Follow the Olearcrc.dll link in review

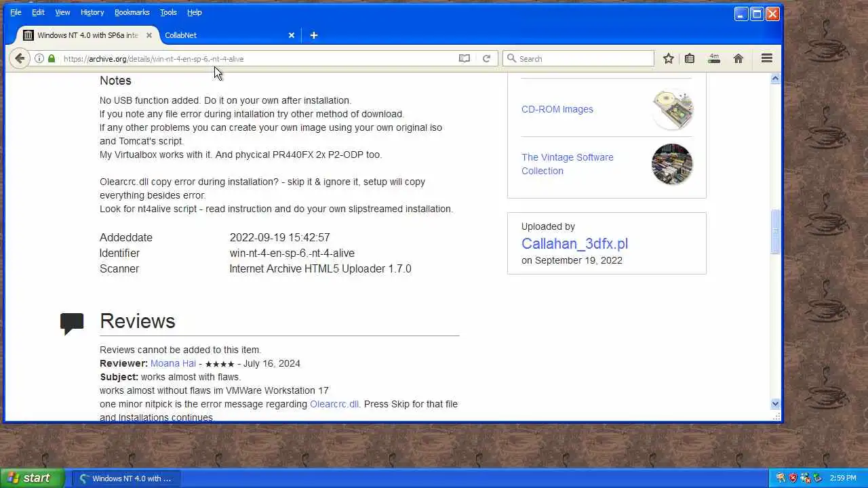coord(334,404)
